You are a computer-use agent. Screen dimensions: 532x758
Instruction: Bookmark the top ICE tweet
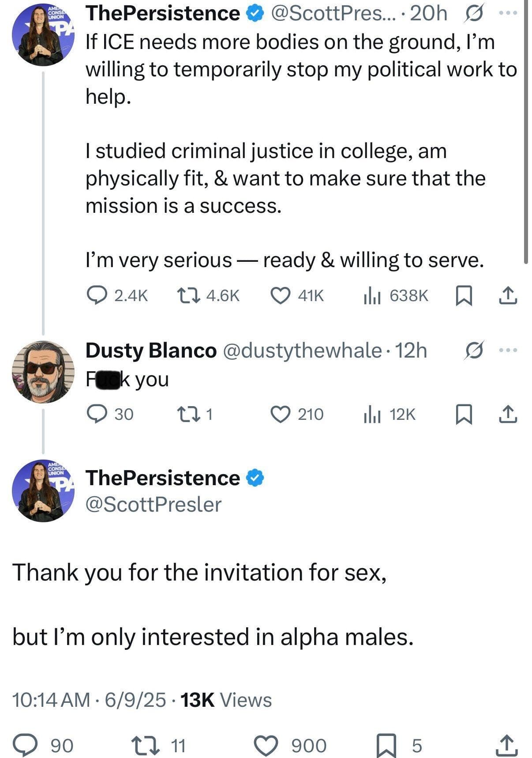(463, 295)
